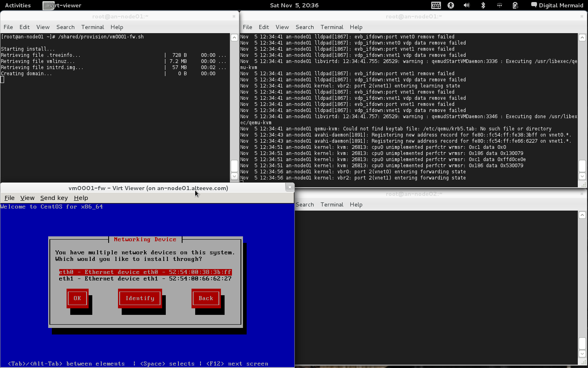Open Edit menu in left an-node01 terminal

(x=24, y=27)
